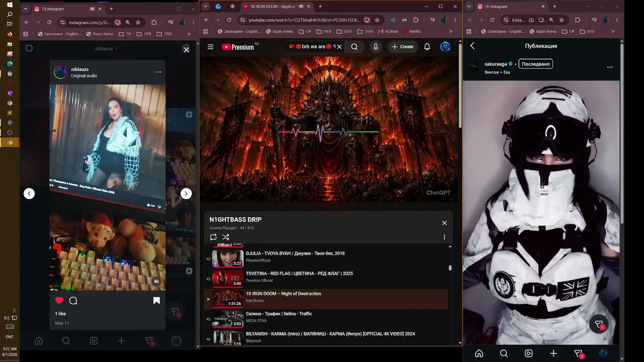The image size is (644, 362).
Task: Close the N1GHTBASS DR!P playlist panel
Action: (444, 223)
